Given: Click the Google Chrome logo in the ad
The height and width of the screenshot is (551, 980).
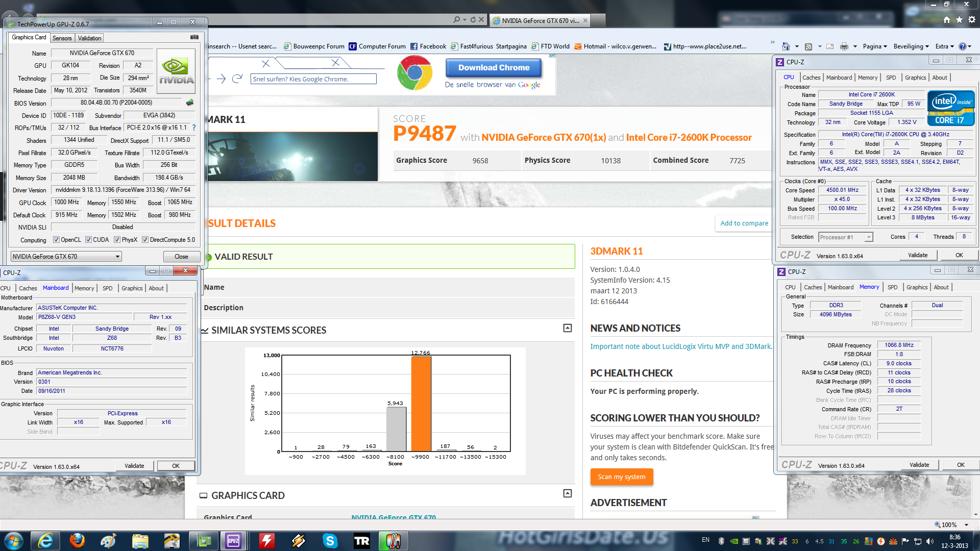Looking at the screenshot, I should [x=414, y=73].
